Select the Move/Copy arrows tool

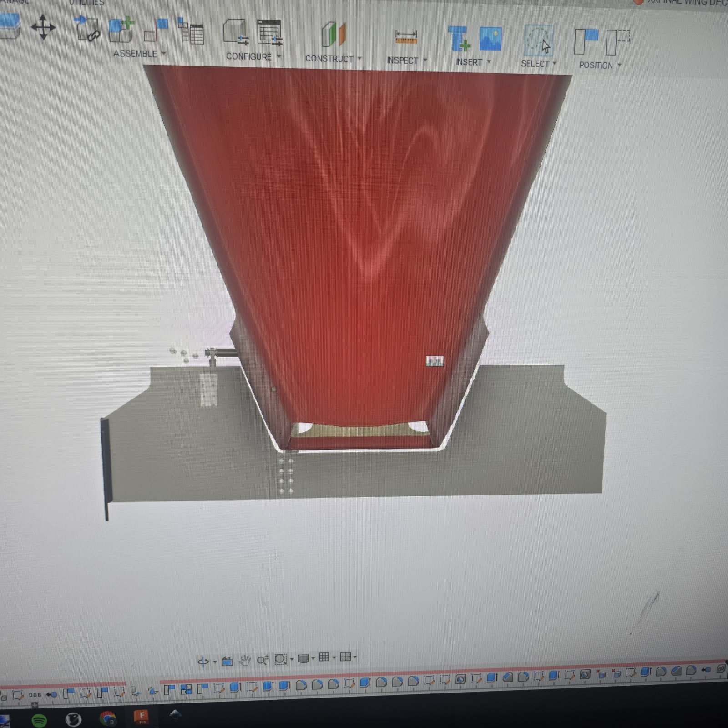[x=43, y=27]
